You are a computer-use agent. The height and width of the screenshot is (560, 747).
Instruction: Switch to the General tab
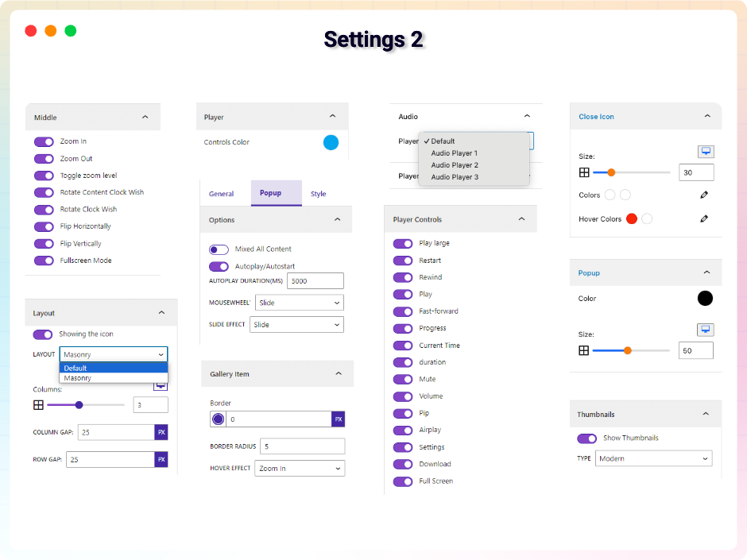(x=222, y=194)
